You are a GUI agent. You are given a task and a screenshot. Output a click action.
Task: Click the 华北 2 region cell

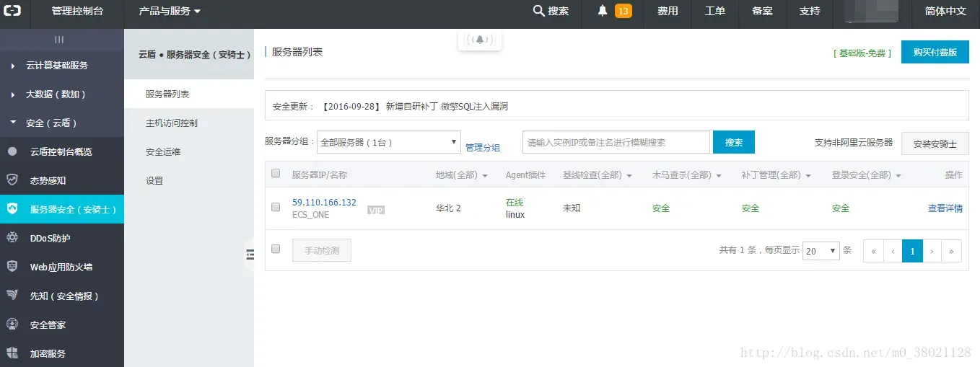point(448,208)
